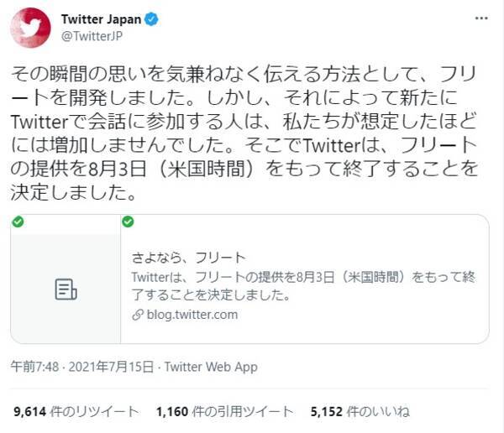Open the さよなら、フリート card title
The width and height of the screenshot is (504, 433).
click(189, 257)
